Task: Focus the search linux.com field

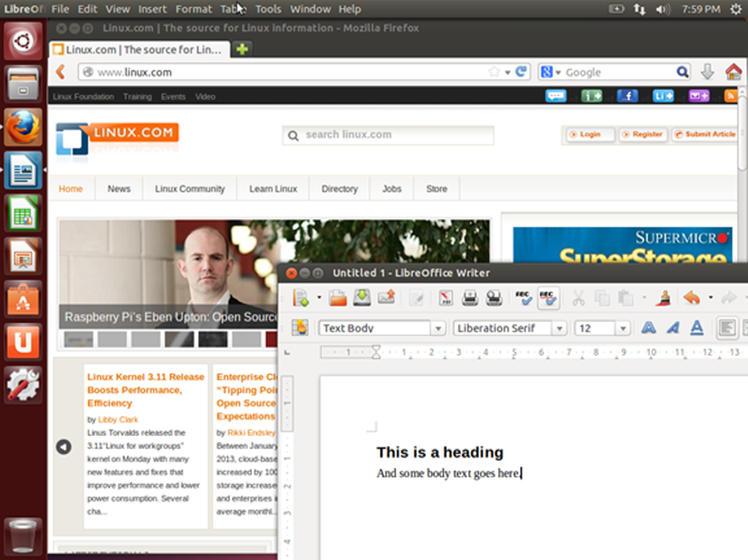Action: [388, 135]
